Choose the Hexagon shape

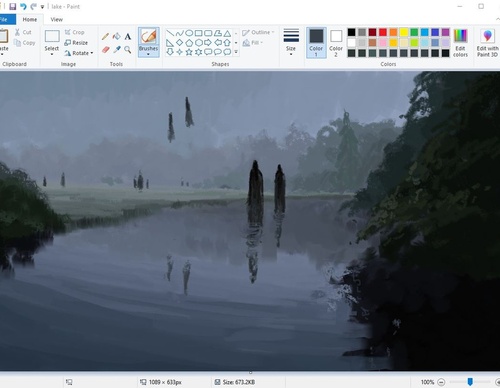(199, 43)
